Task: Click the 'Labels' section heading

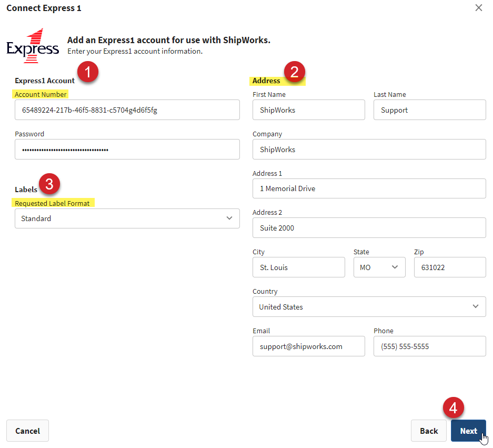Action: 26,190
